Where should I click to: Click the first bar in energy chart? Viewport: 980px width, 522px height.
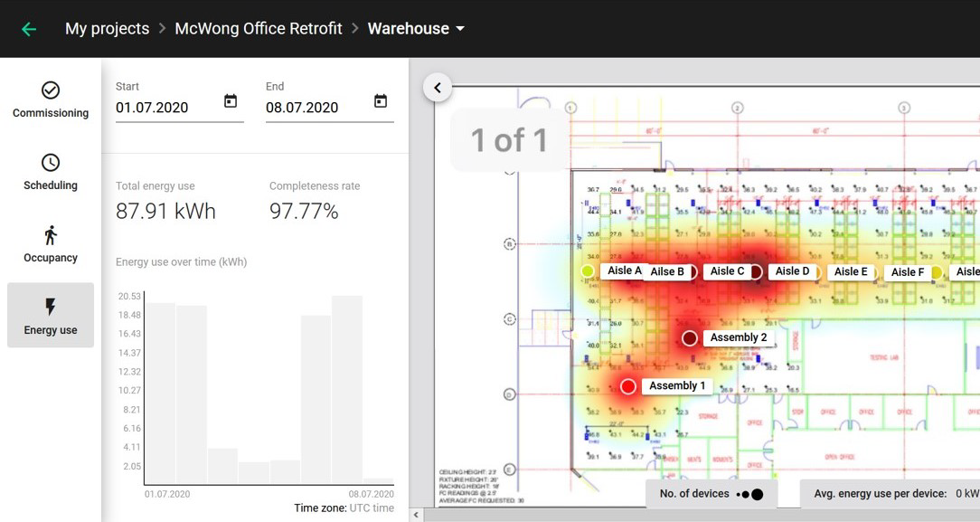[161, 394]
